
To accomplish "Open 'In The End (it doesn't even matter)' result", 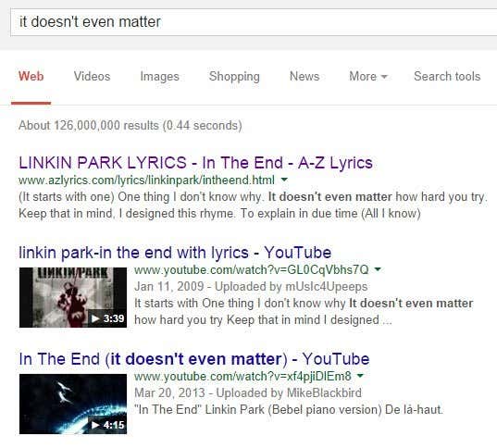I will tap(194, 359).
